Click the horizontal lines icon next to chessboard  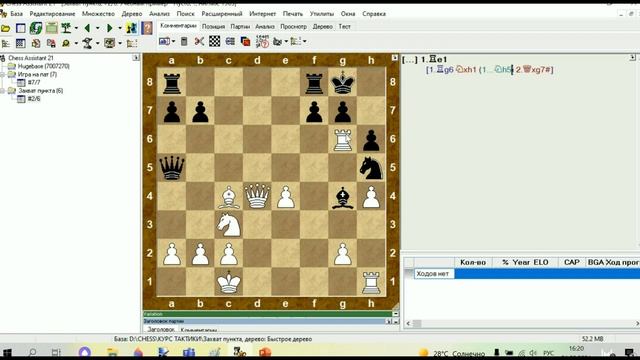(x=230, y=41)
